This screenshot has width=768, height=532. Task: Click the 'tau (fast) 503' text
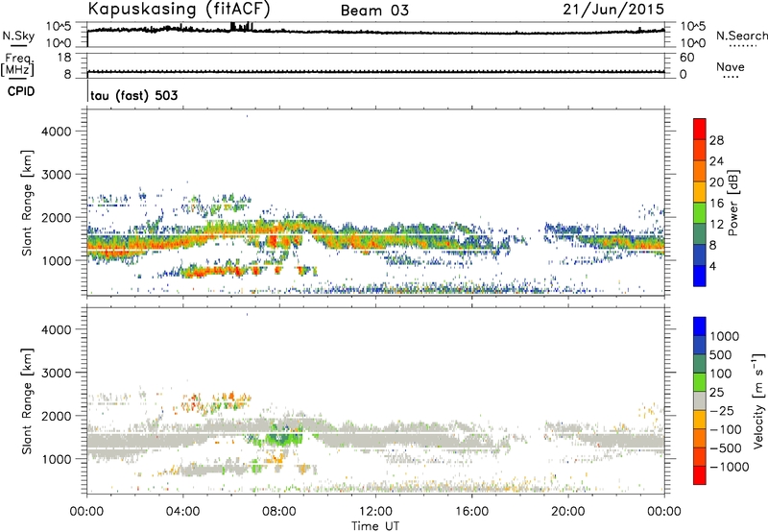(133, 95)
